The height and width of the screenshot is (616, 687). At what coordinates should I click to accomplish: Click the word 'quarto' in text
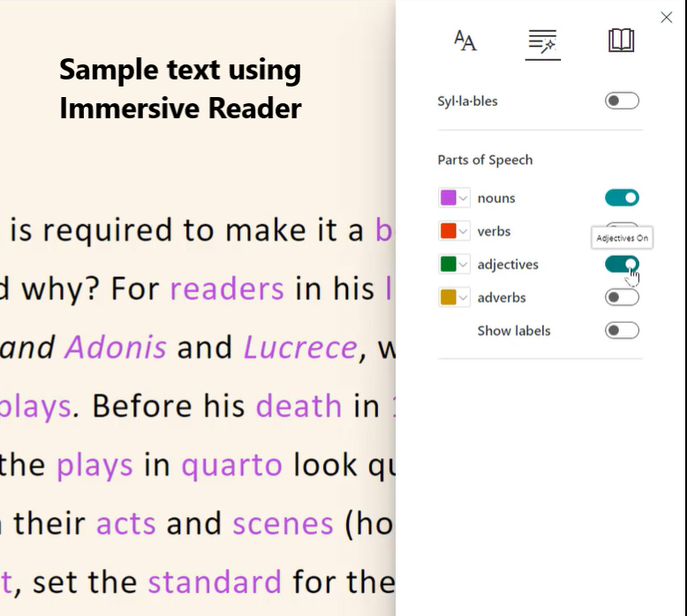click(231, 465)
